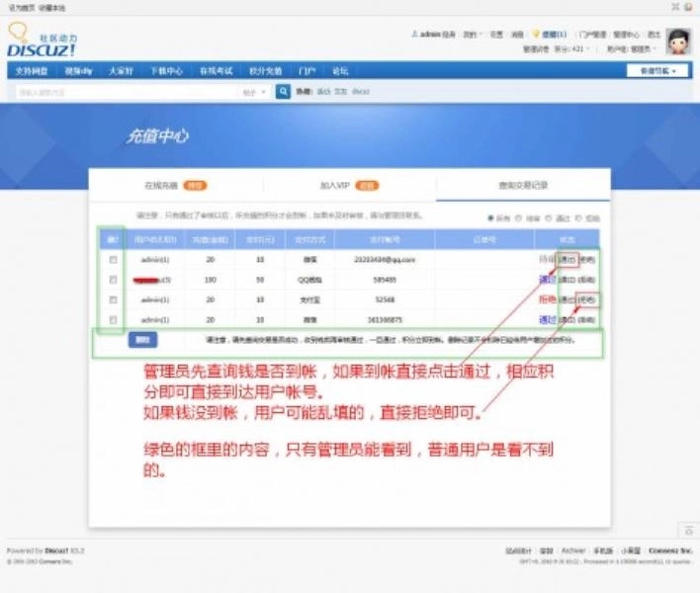The height and width of the screenshot is (593, 700).
Task: Switch to the 加入VIP tab
Action: click(350, 185)
